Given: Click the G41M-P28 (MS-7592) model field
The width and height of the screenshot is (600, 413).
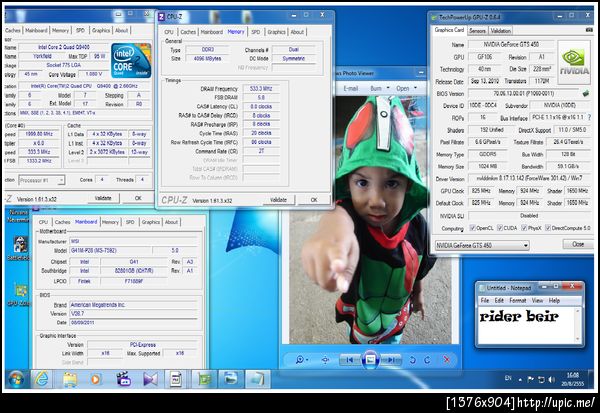Looking at the screenshot, I should 110,250.
